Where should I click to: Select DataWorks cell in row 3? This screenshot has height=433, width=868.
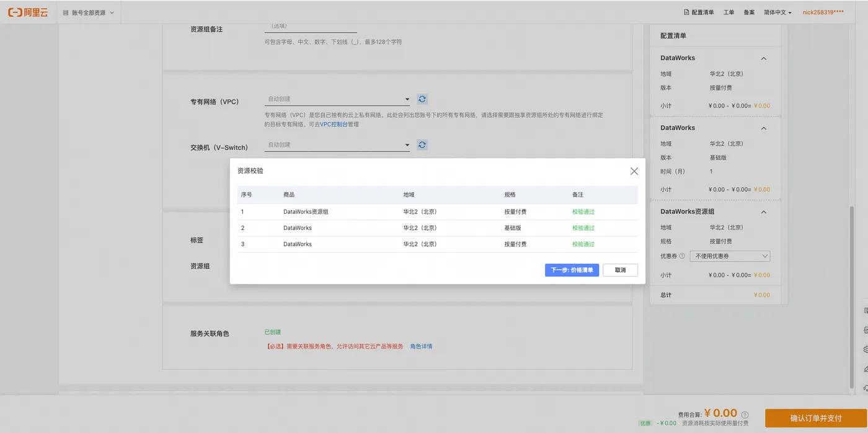tap(298, 244)
